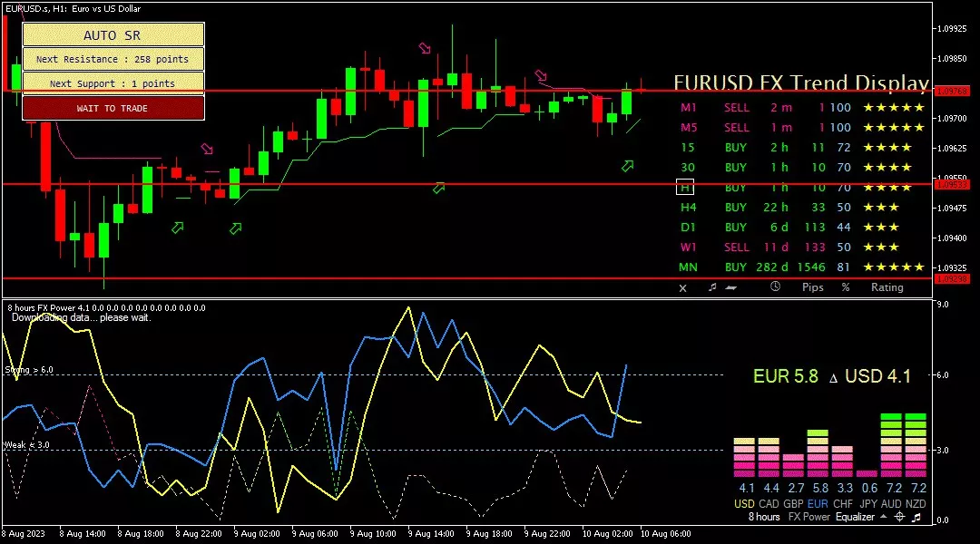Viewport: 980px width, 544px height.
Task: Click the FX Power footer label
Action: point(808,517)
